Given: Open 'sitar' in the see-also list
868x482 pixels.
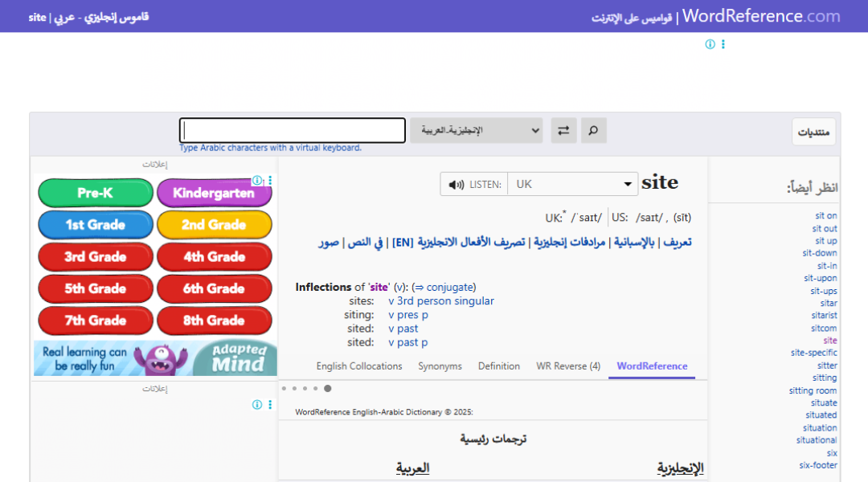Looking at the screenshot, I should (829, 303).
